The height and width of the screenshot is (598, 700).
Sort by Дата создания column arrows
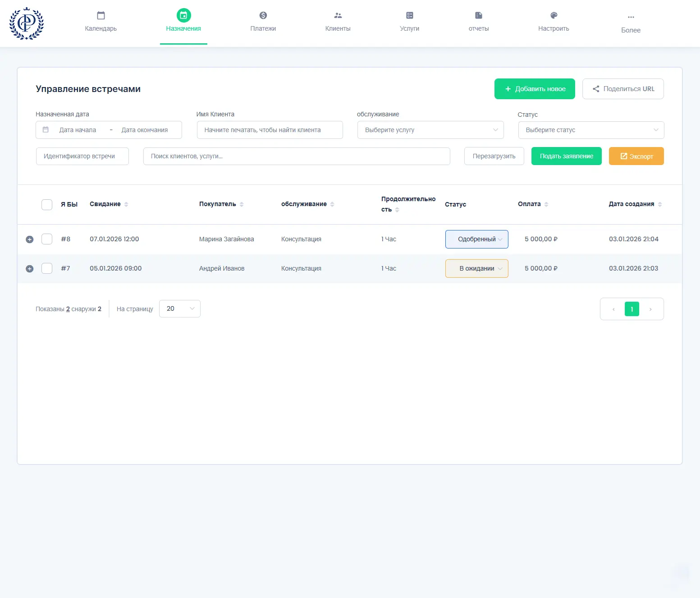pyautogui.click(x=660, y=204)
